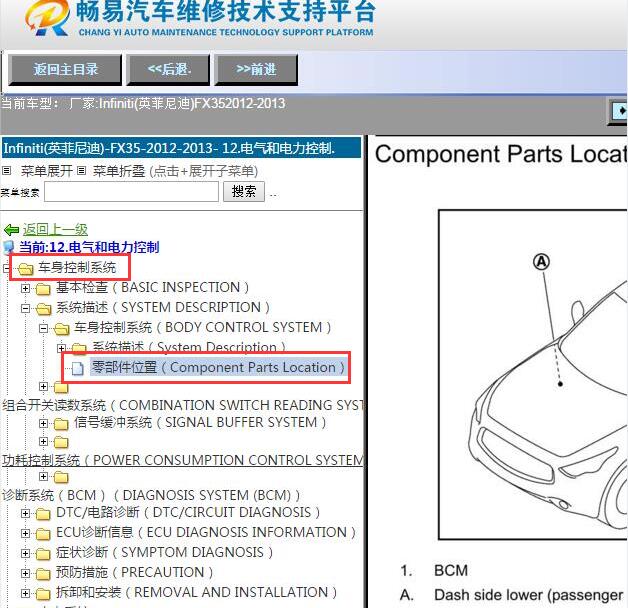This screenshot has height=608, width=628.
Task: Open 预防措施 (PRECAUTION) item
Action: [x=134, y=572]
